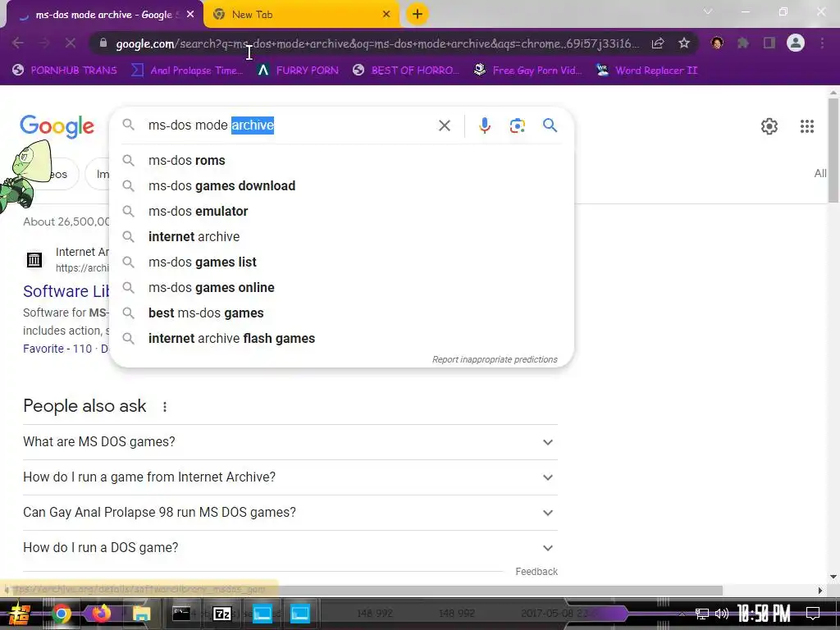Choose suggestion "internet archive flash games"
The image size is (840, 630).
(341, 339)
